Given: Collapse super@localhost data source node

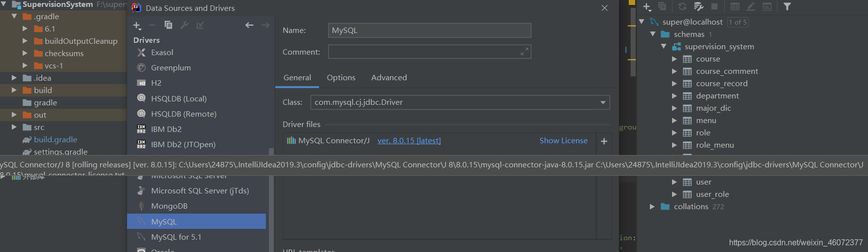Looking at the screenshot, I should 642,22.
